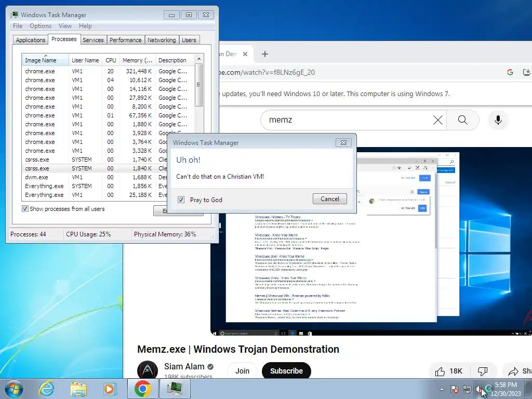Sort processes by Image Name column
The height and width of the screenshot is (399, 532).
point(45,60)
